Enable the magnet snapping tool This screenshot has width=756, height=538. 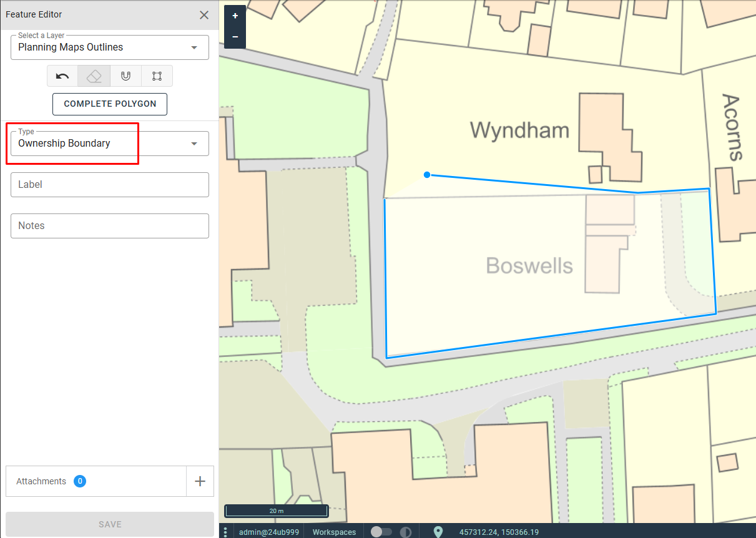coord(125,76)
